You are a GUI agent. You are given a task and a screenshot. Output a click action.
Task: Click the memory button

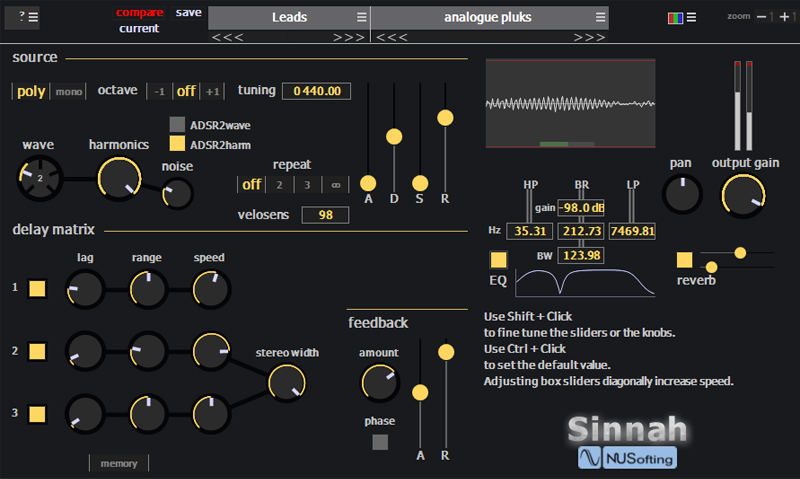[119, 463]
